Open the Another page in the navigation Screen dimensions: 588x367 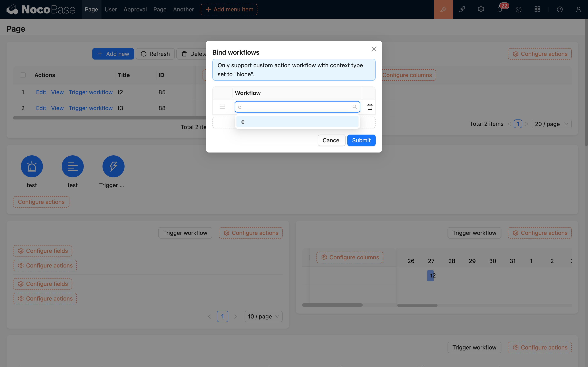[x=183, y=9]
